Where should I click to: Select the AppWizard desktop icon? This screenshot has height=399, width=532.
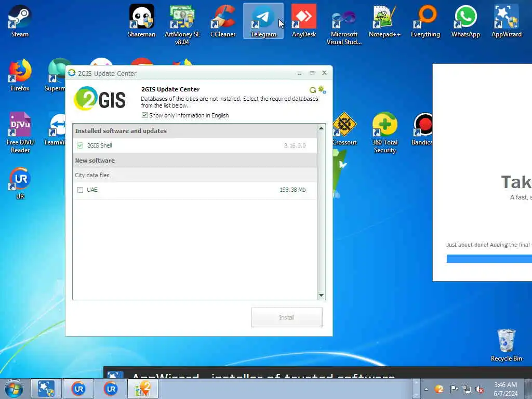tap(506, 21)
